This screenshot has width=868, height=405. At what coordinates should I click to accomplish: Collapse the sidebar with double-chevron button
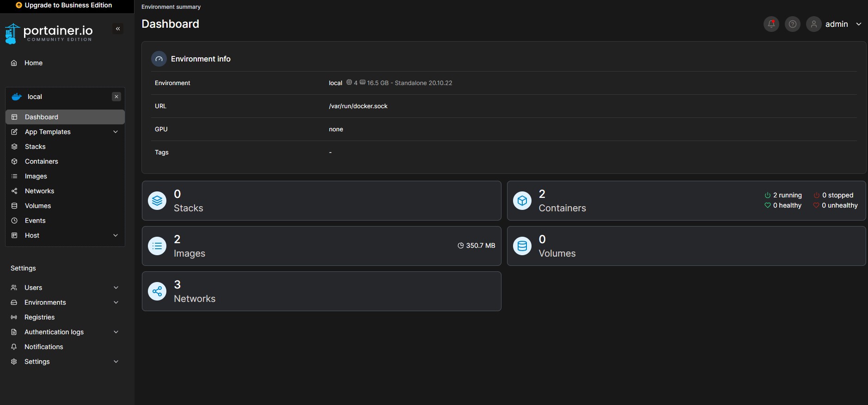[x=118, y=29]
